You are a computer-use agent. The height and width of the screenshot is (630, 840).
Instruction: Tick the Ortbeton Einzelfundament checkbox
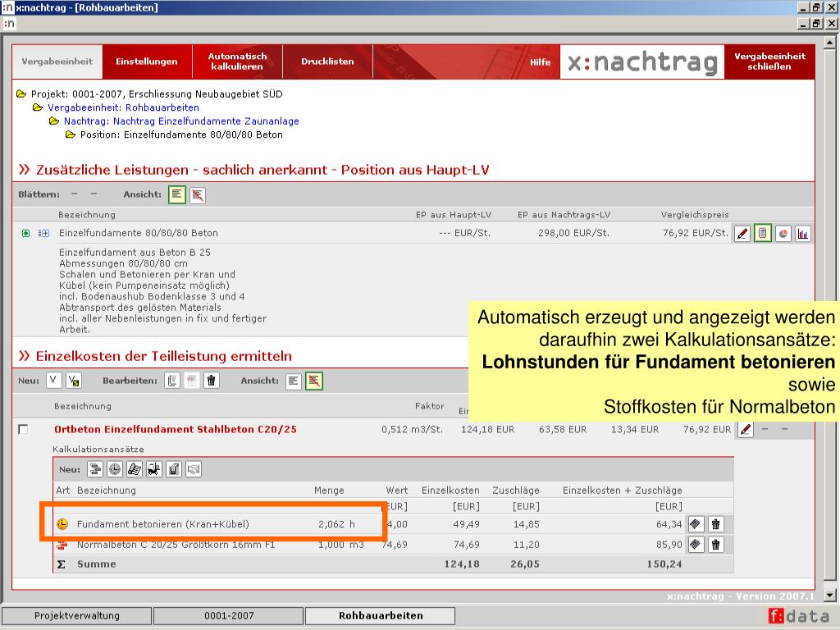click(23, 429)
